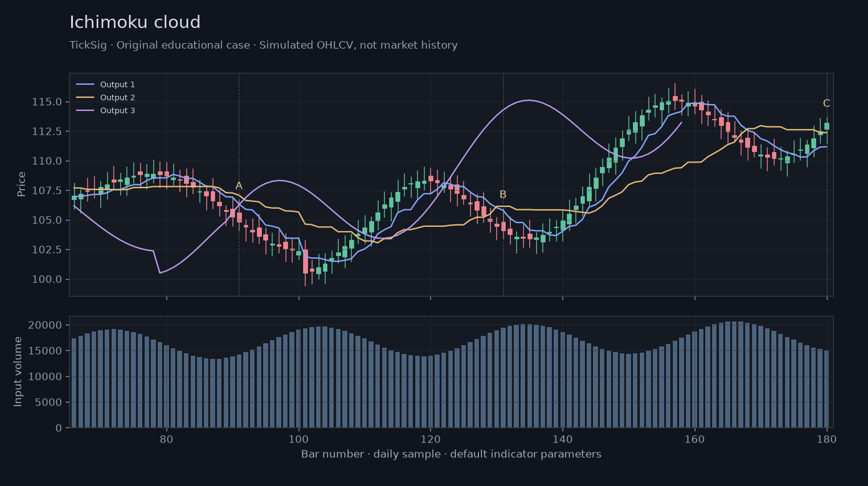Click the 105.0 price tick label
Screen dimensions: 868x486
pos(47,220)
